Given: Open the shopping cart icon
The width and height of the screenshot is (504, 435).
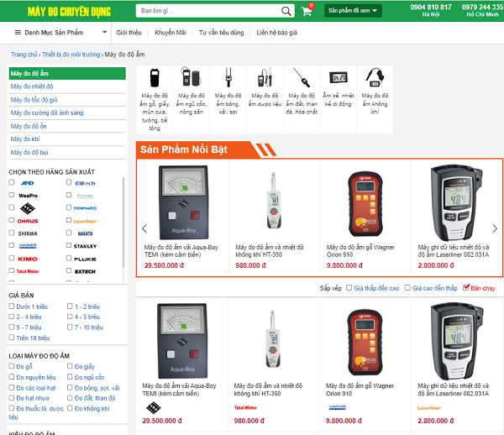Looking at the screenshot, I should click(x=307, y=12).
